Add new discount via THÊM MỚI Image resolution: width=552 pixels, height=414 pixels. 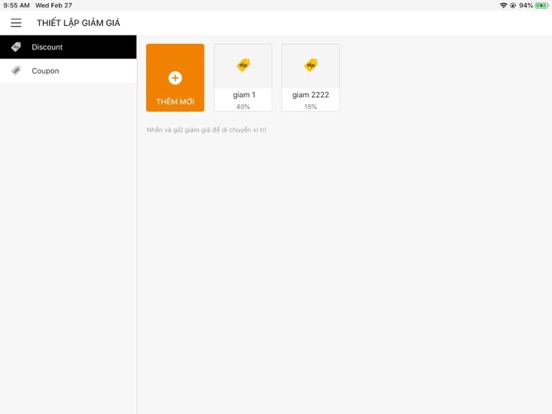click(175, 78)
